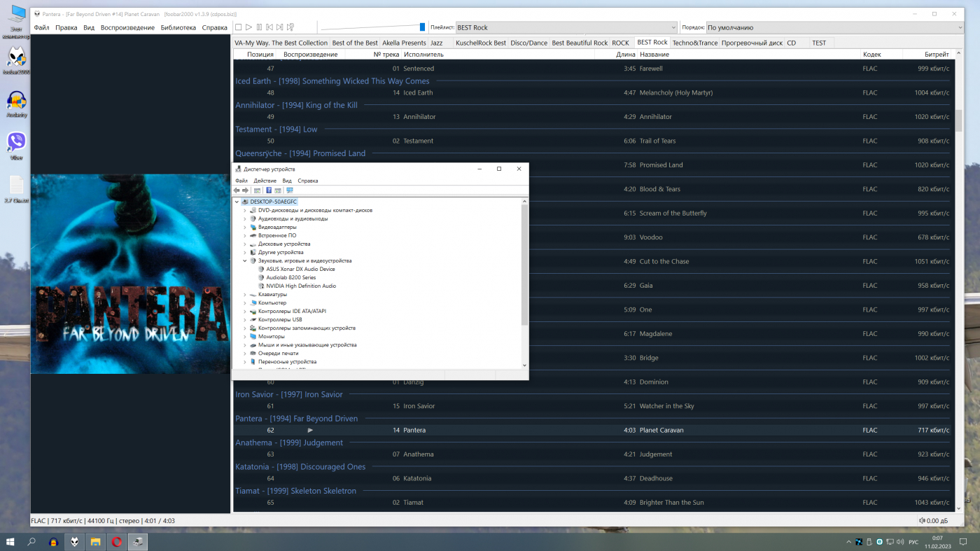This screenshot has height=551, width=980.
Task: Collapse the Звуковые, игровые и видеоустройства node
Action: pyautogui.click(x=245, y=260)
